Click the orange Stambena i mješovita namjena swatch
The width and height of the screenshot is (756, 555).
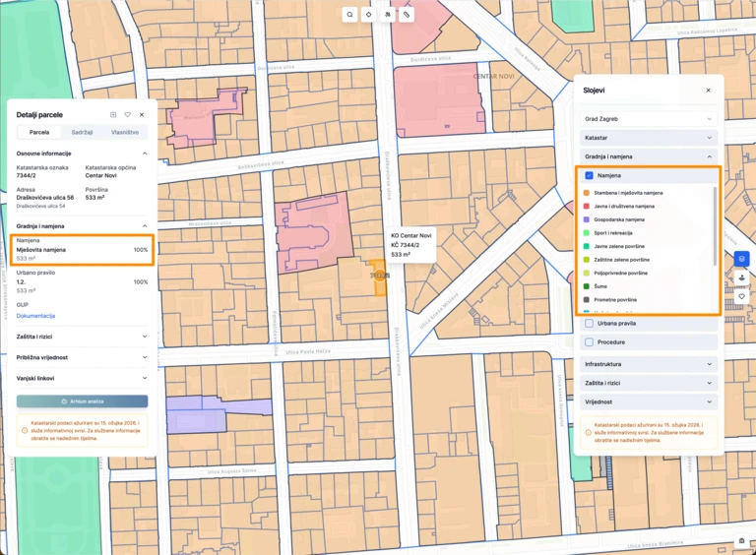point(587,194)
